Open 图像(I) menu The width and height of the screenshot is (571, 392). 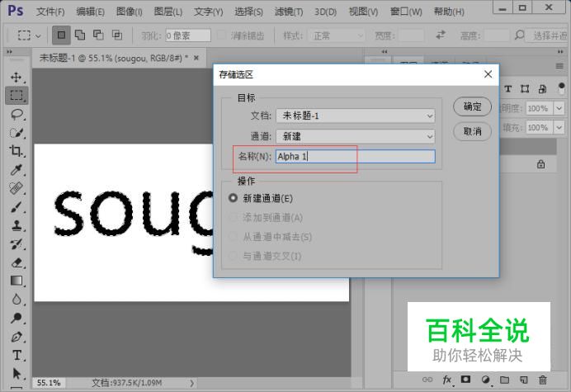[x=130, y=12]
